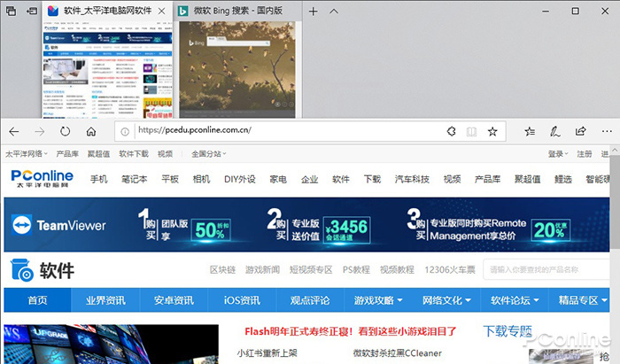Show site information icon in address bar
Image resolution: width=620 pixels, height=364 pixels.
point(125,132)
